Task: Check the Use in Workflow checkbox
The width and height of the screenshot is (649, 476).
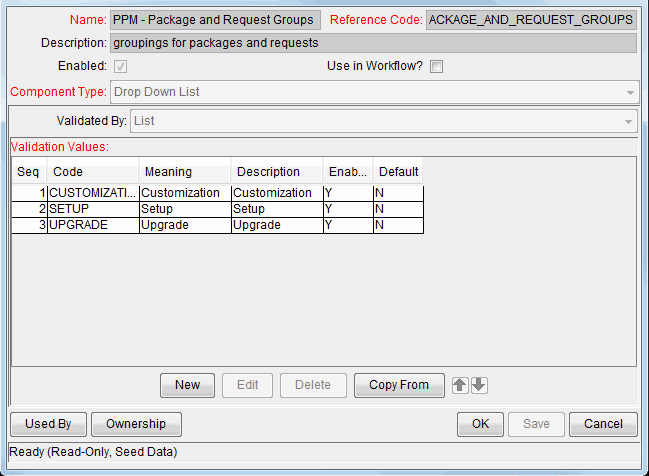Action: point(436,67)
